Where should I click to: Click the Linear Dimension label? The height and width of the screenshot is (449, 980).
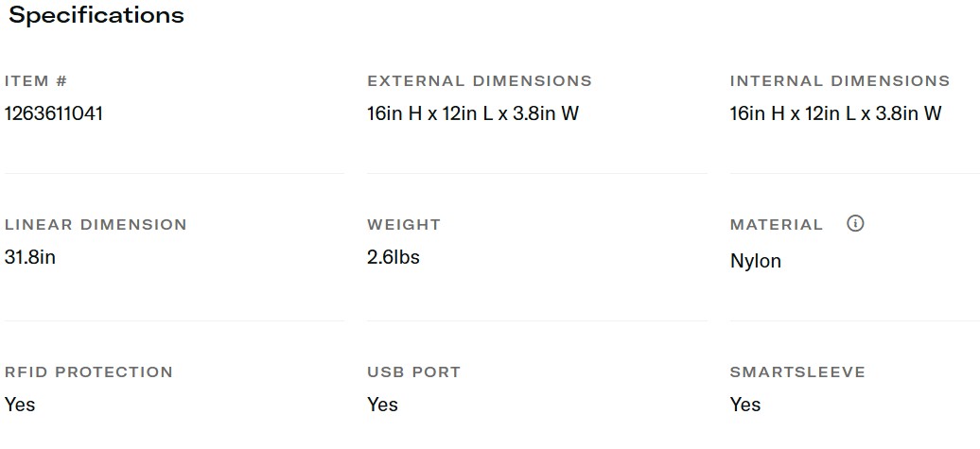pos(96,225)
